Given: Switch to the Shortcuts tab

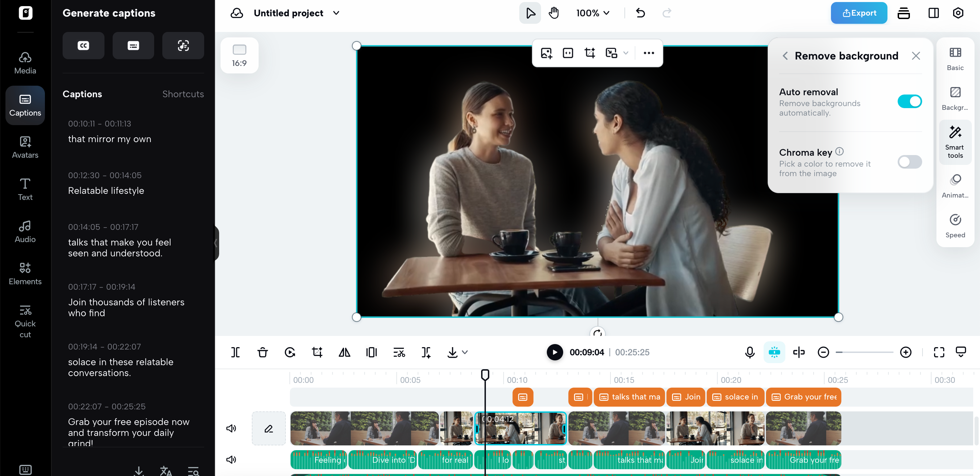Looking at the screenshot, I should click(x=183, y=94).
